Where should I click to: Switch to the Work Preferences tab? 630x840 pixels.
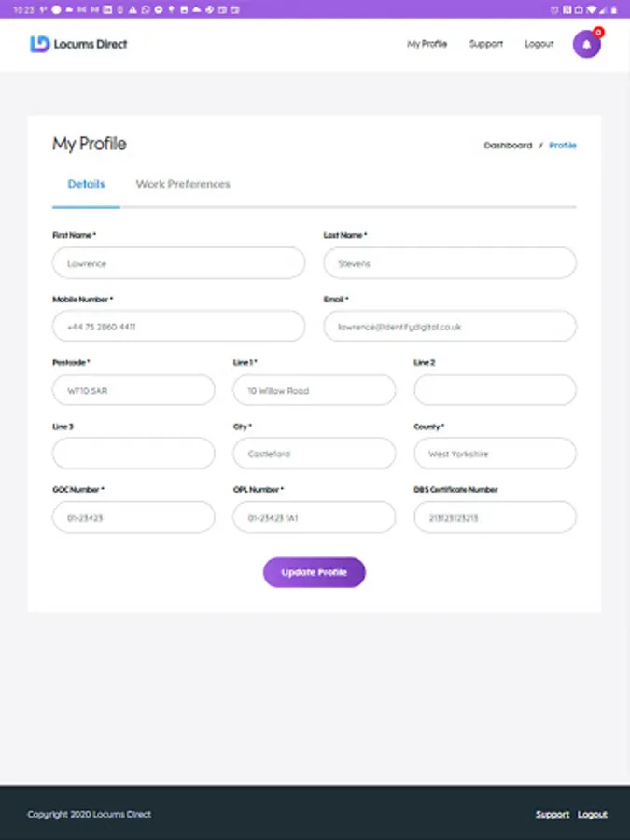tap(183, 184)
